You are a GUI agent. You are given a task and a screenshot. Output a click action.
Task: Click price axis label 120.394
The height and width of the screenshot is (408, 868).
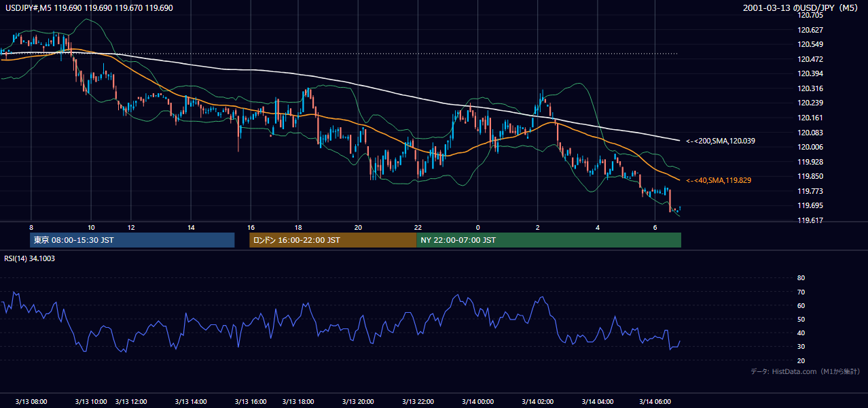810,73
